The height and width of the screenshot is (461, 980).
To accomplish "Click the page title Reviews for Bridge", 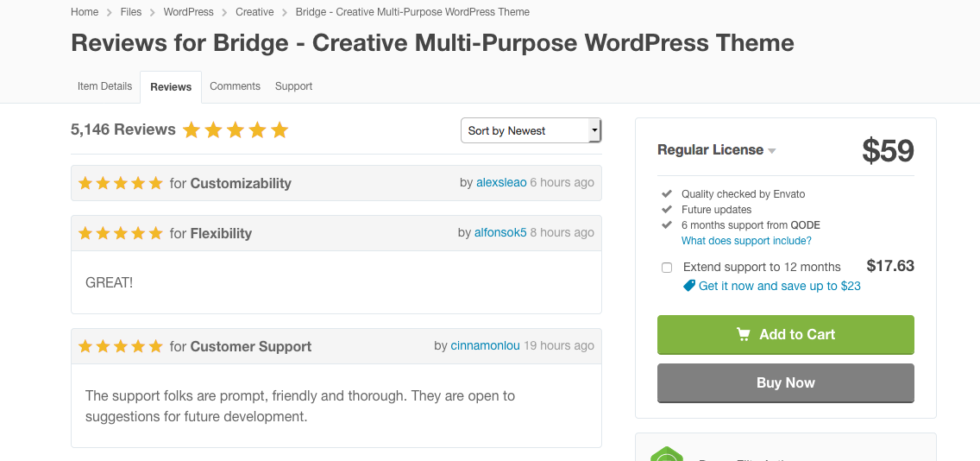I will click(432, 42).
